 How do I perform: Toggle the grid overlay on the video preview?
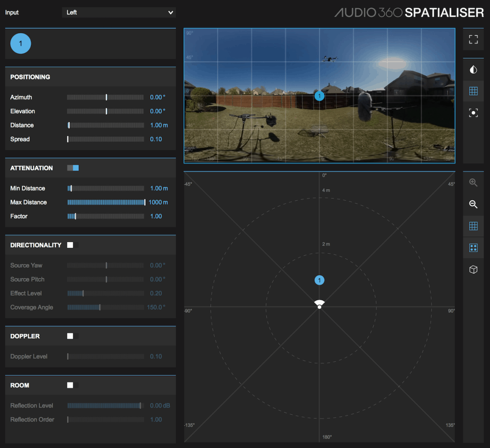[x=473, y=91]
